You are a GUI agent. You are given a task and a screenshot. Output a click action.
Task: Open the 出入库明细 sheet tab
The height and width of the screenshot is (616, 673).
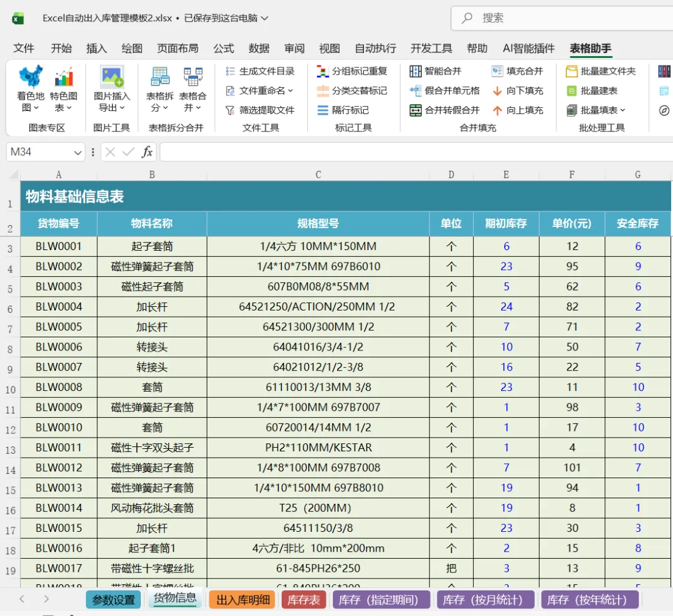click(243, 600)
